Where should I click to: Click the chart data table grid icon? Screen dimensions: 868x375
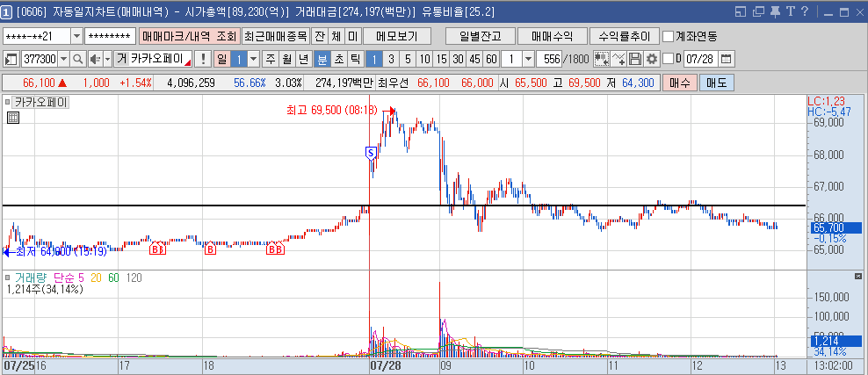(13, 118)
